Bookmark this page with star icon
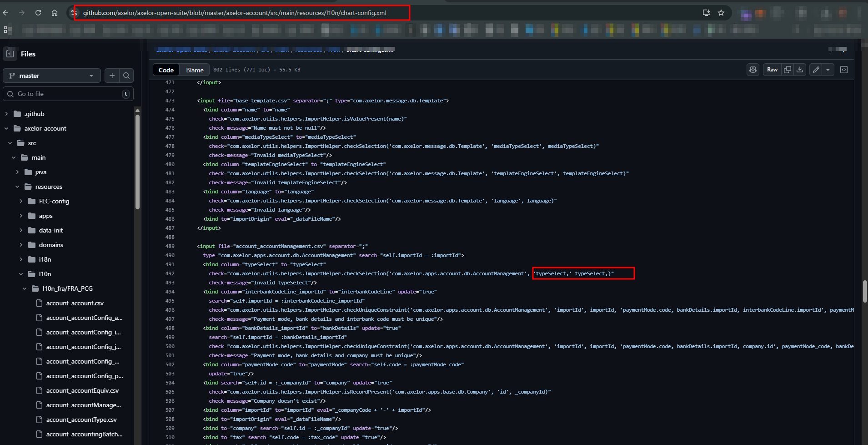Screen dimensions: 868x445 pos(721,13)
